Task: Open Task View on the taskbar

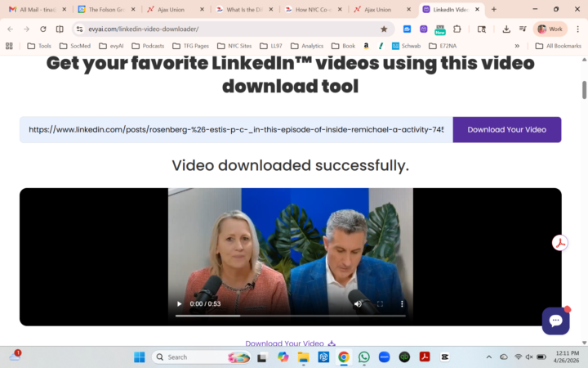Action: click(262, 357)
